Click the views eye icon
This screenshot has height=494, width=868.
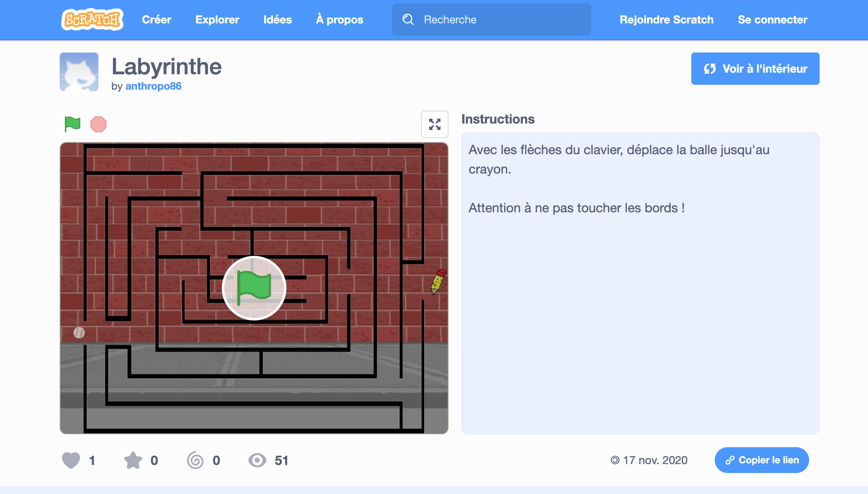[257, 460]
